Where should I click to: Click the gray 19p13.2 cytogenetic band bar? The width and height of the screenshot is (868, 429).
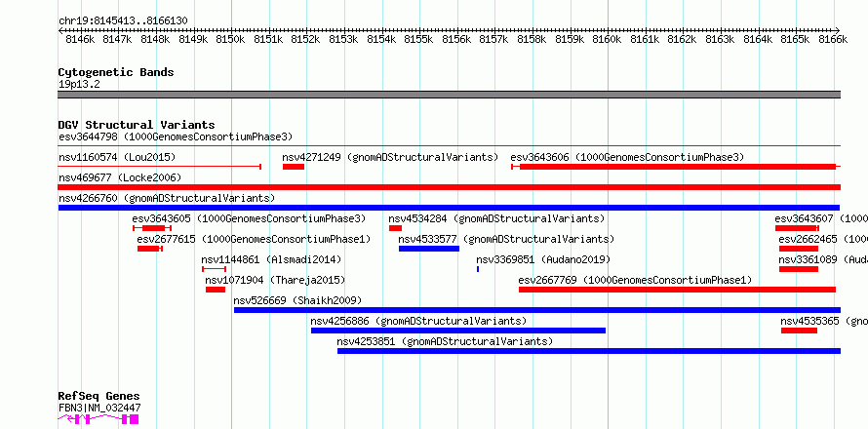click(x=449, y=95)
